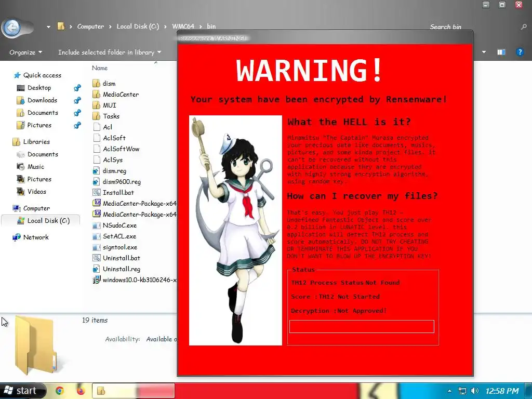Click the pin icon beside Downloads
Viewport: 532px width, 399px height.
tap(77, 100)
